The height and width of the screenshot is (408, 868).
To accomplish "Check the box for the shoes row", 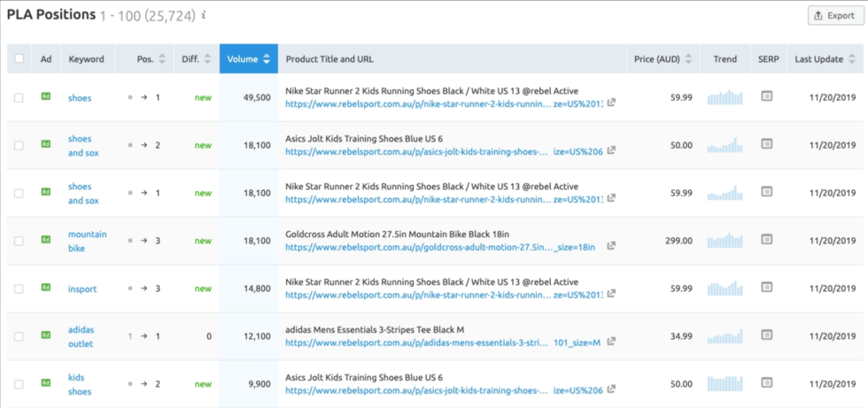I will coord(19,98).
